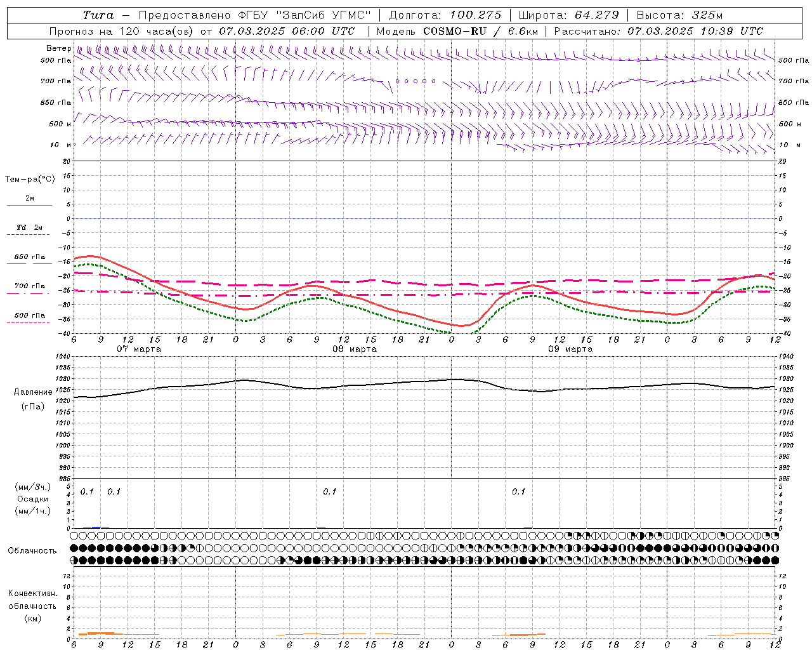Screen dimensions: 812x650
Task: Click the "Тем-ра(°C)" temperature axis label
Action: point(30,180)
